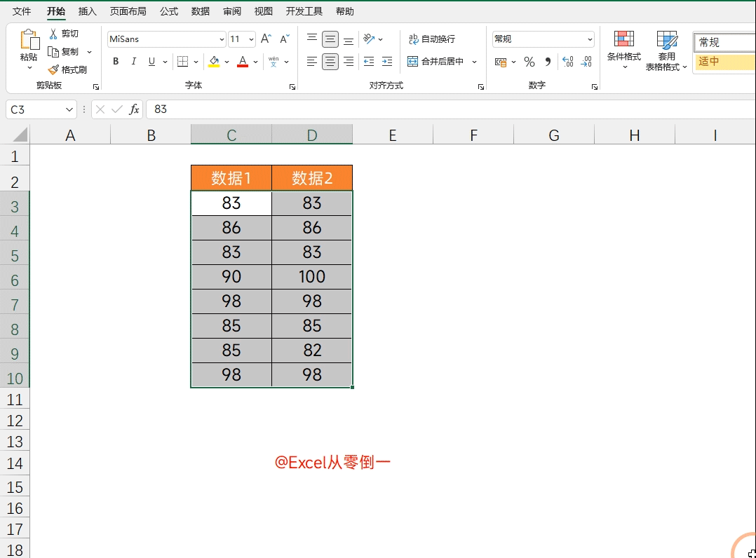Click the Insert Function fx icon
Viewport: 756px width, 558px height.
tap(134, 109)
